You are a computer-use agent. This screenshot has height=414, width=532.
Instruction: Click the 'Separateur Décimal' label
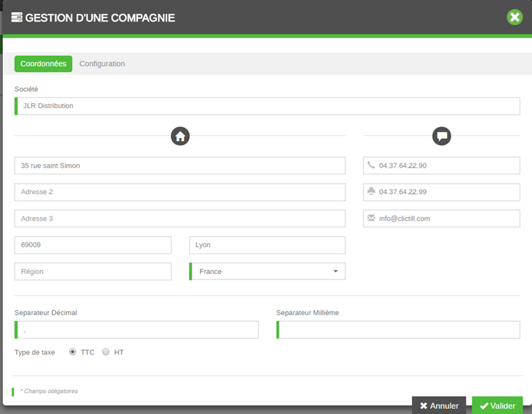(x=46, y=312)
